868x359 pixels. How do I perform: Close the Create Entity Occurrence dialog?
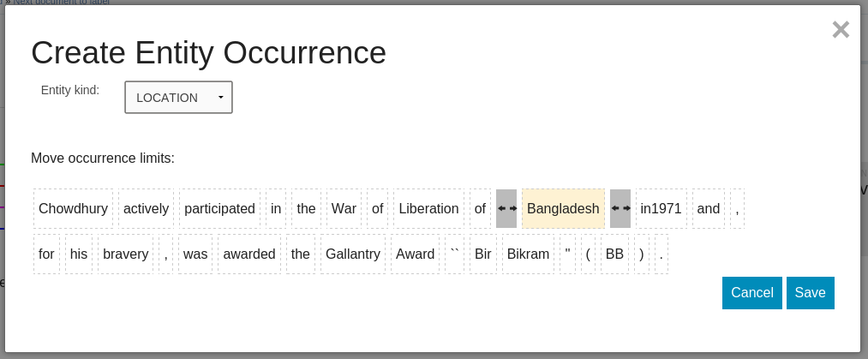pyautogui.click(x=841, y=30)
